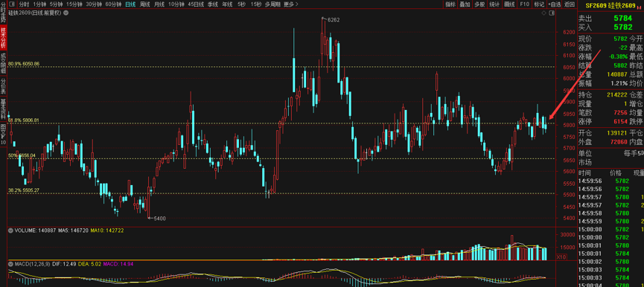The width and height of the screenshot is (644, 287).
Task: Click the 买入 price 5782
Action: 623,27
